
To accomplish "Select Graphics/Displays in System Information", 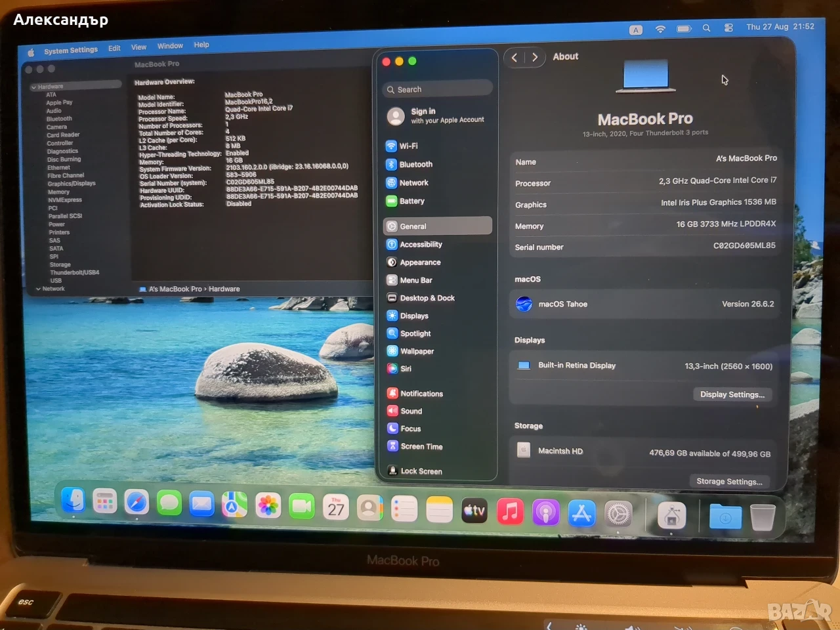I will point(72,184).
